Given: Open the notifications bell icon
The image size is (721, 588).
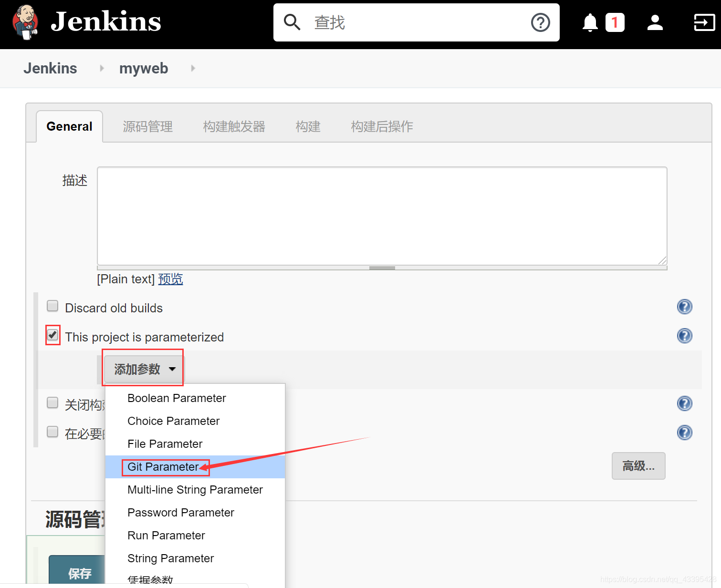Looking at the screenshot, I should (x=590, y=22).
